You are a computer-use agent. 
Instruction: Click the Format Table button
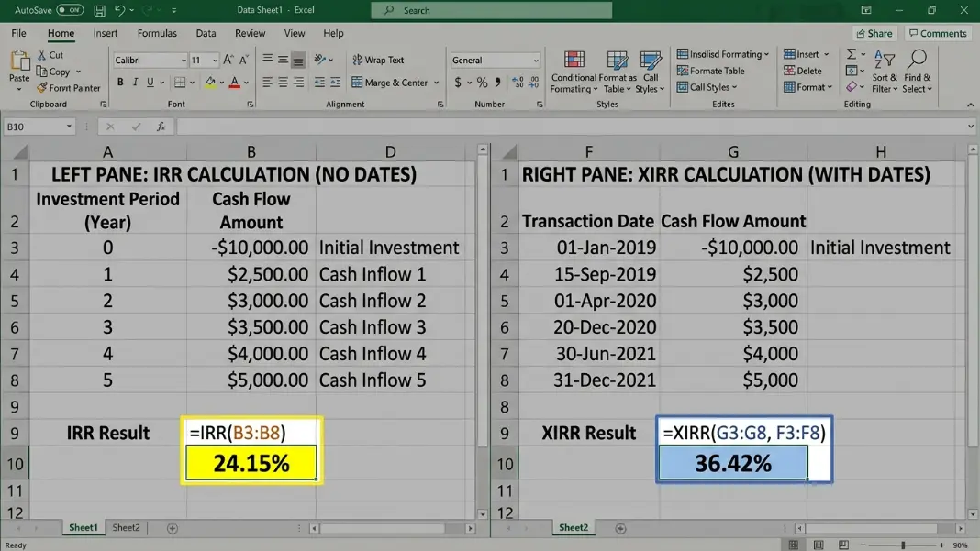(x=710, y=72)
